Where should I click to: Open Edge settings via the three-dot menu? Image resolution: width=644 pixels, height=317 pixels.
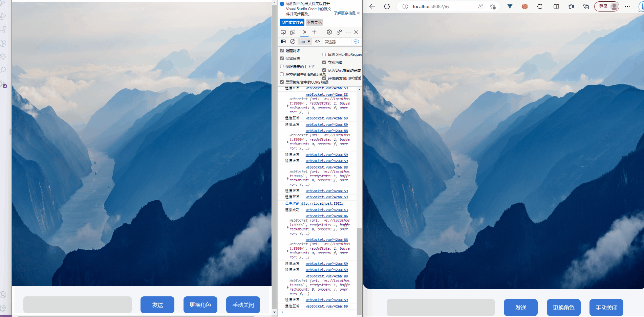click(628, 6)
